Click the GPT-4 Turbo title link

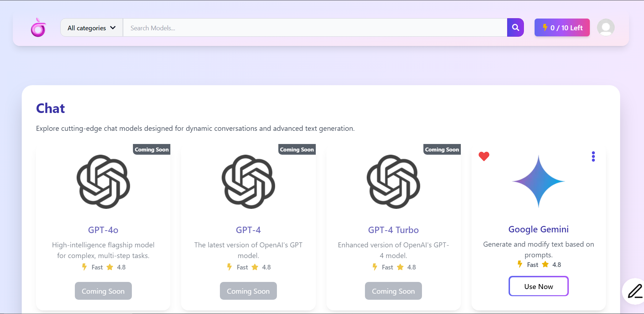click(393, 230)
